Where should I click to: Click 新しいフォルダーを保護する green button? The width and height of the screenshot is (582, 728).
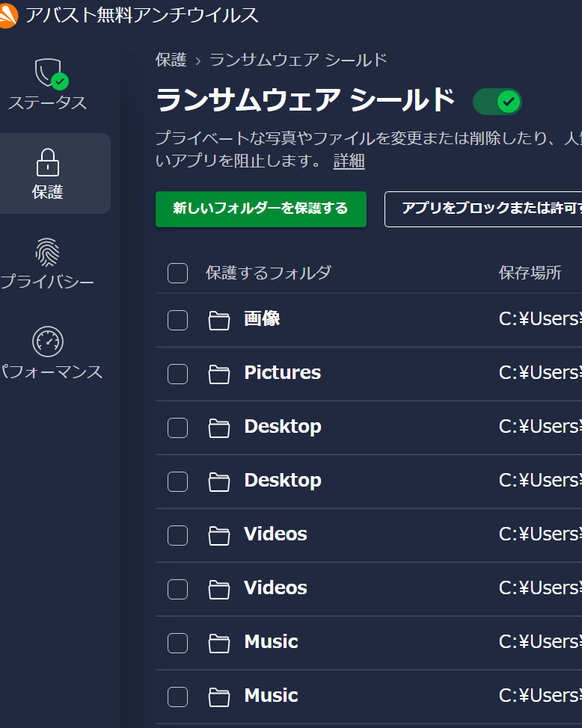click(261, 209)
